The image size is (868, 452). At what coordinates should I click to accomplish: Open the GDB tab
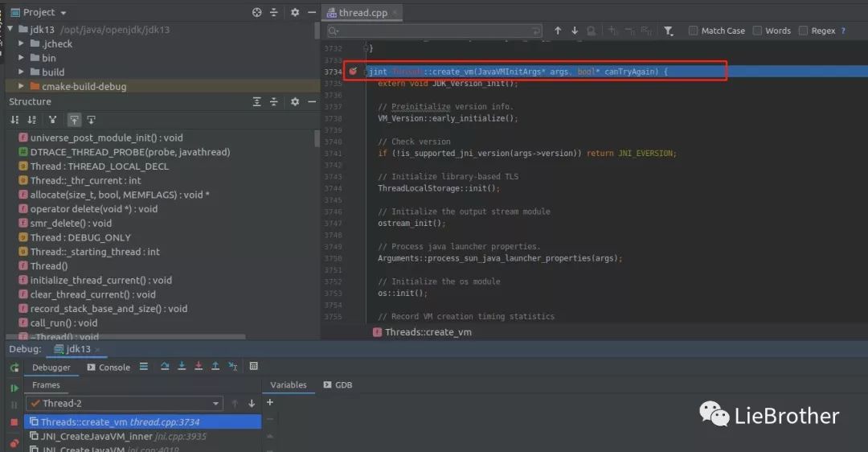(338, 385)
